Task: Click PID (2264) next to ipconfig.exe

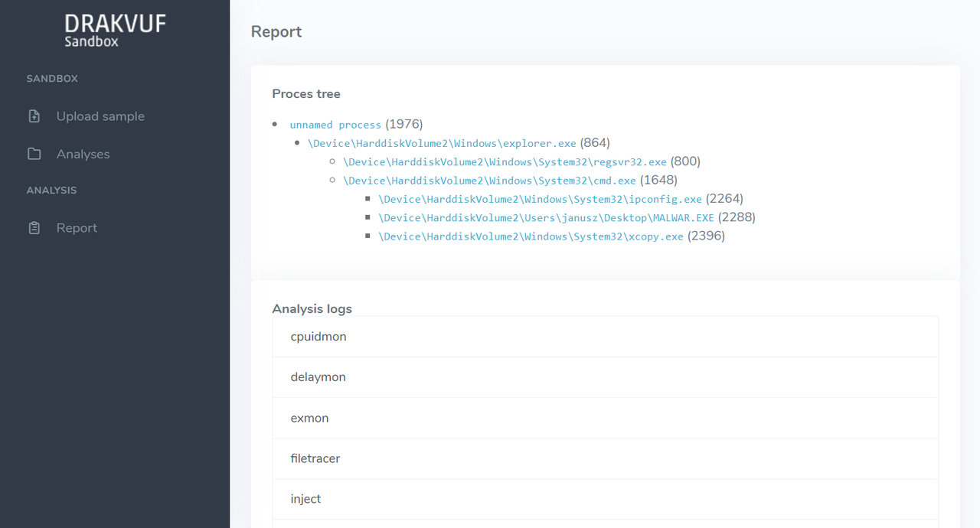Action: 724,198
